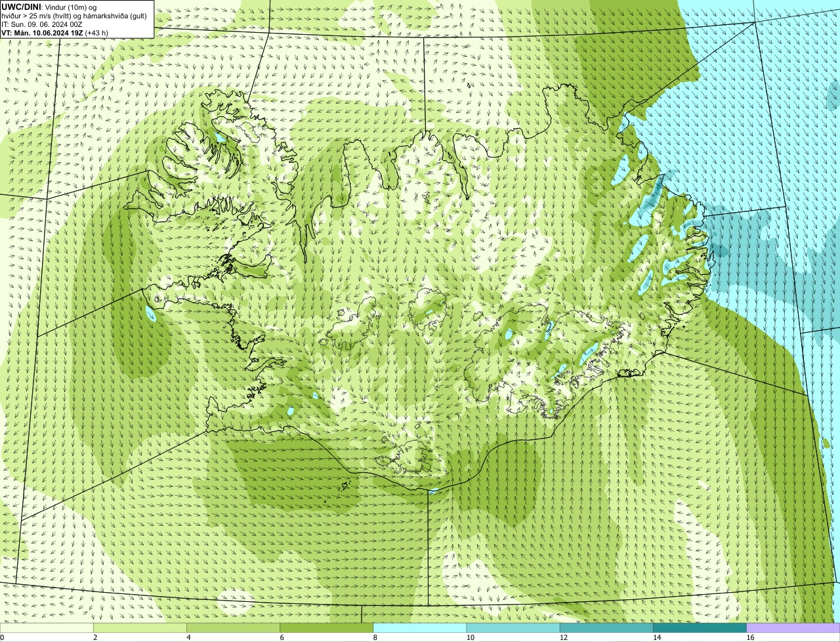840x642 pixels.
Task: Click the "12" label on the wind scale
Action: 563,637
